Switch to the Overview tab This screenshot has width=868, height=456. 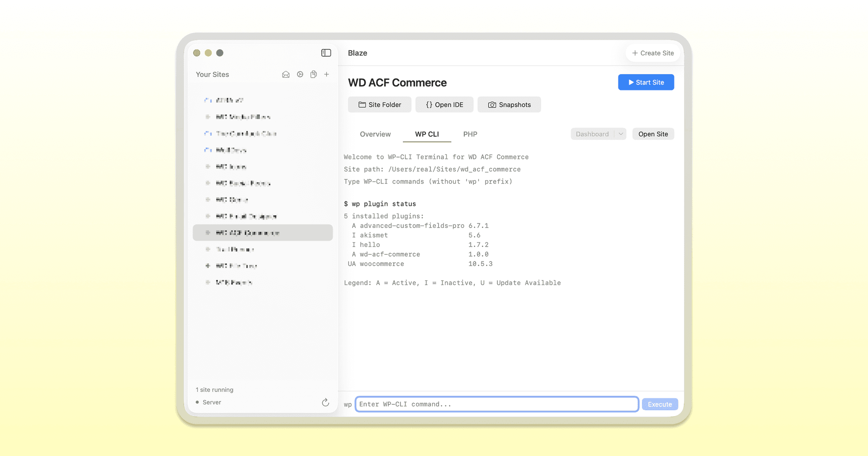pyautogui.click(x=375, y=134)
